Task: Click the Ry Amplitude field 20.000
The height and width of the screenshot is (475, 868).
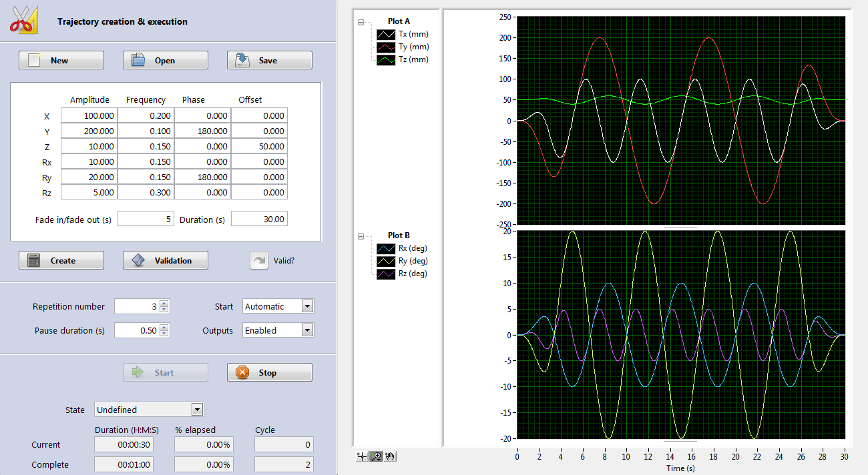Action: pyautogui.click(x=89, y=177)
